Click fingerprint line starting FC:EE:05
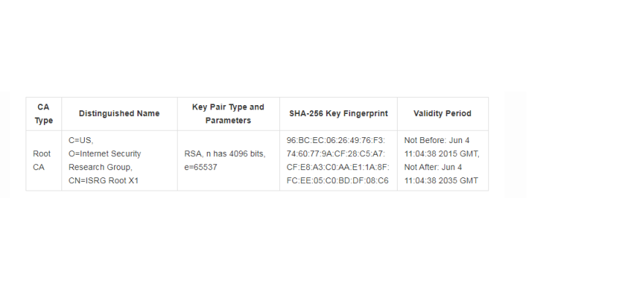 338,180
